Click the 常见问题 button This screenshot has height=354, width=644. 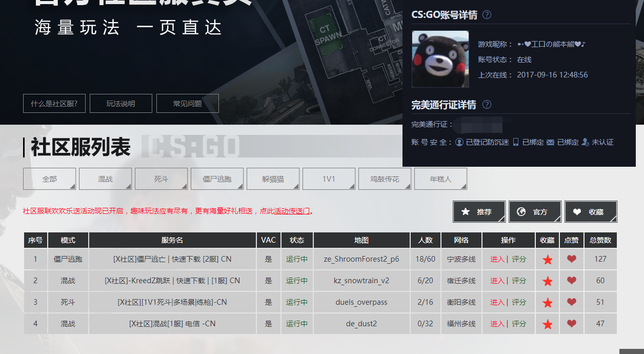[x=188, y=103]
